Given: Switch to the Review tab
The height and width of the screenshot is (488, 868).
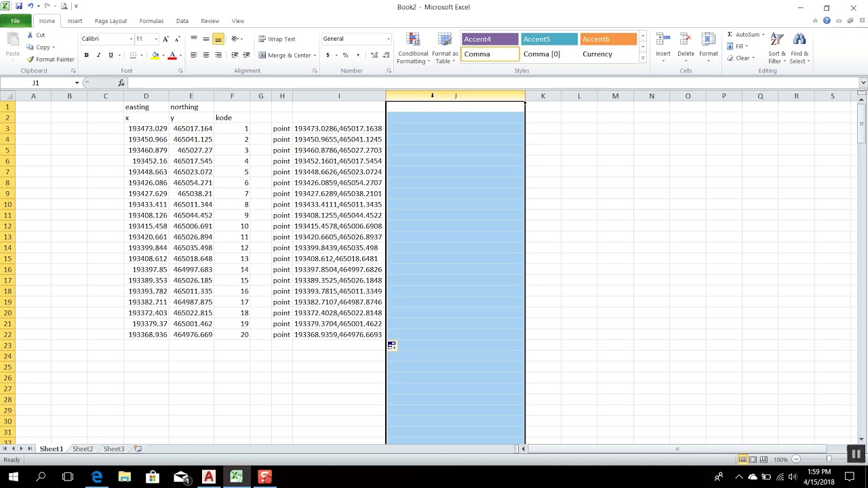Looking at the screenshot, I should click(210, 21).
